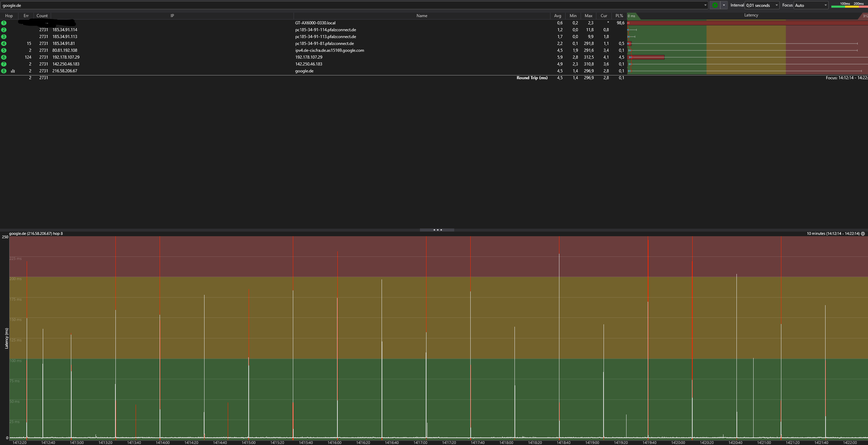This screenshot has height=445, width=868.
Task: Click the 14:21:00 timeline axis label
Action: 764,443
